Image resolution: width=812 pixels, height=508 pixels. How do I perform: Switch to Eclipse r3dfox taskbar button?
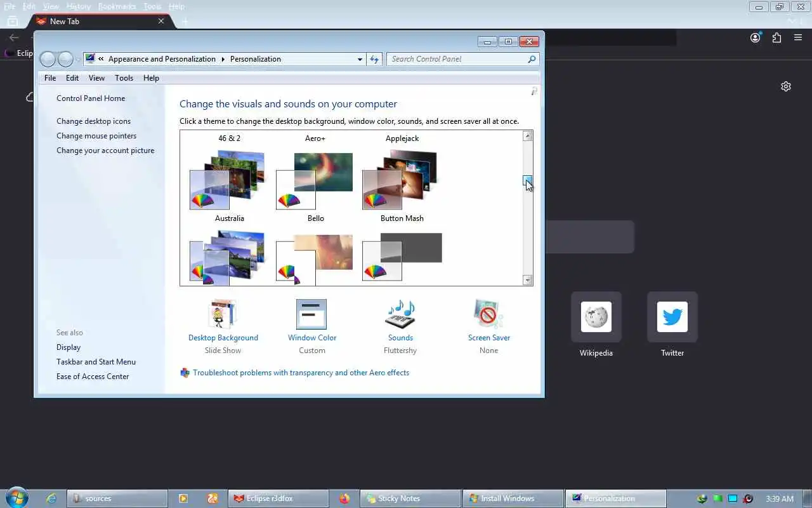278,498
